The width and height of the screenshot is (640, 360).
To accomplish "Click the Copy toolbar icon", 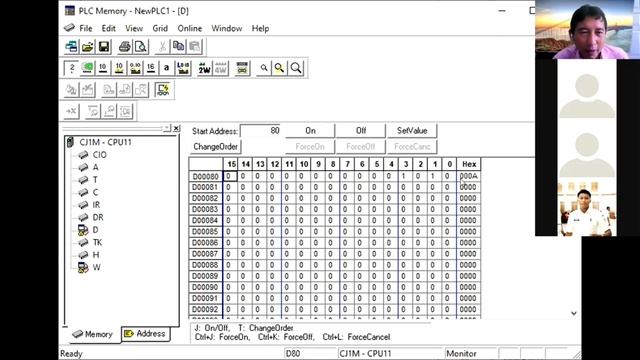I will [x=178, y=47].
